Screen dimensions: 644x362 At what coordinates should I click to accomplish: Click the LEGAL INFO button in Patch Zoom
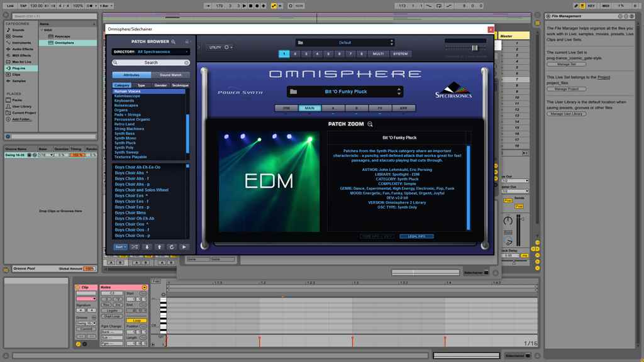pos(416,236)
